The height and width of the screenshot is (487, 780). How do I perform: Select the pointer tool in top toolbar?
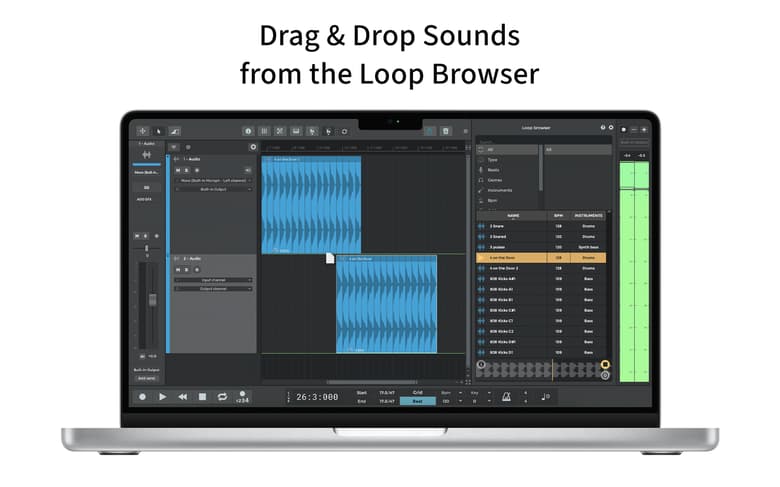pyautogui.click(x=158, y=130)
